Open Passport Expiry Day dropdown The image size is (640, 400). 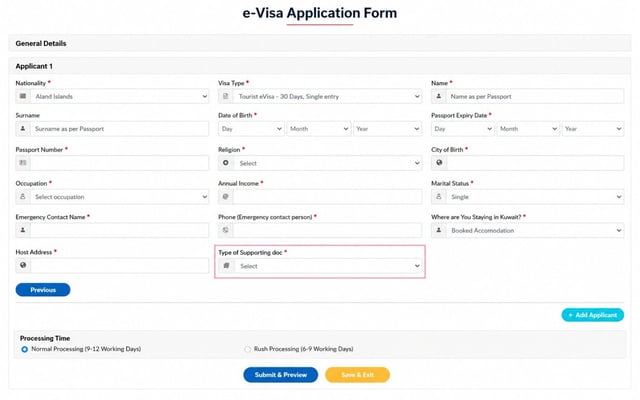point(463,129)
